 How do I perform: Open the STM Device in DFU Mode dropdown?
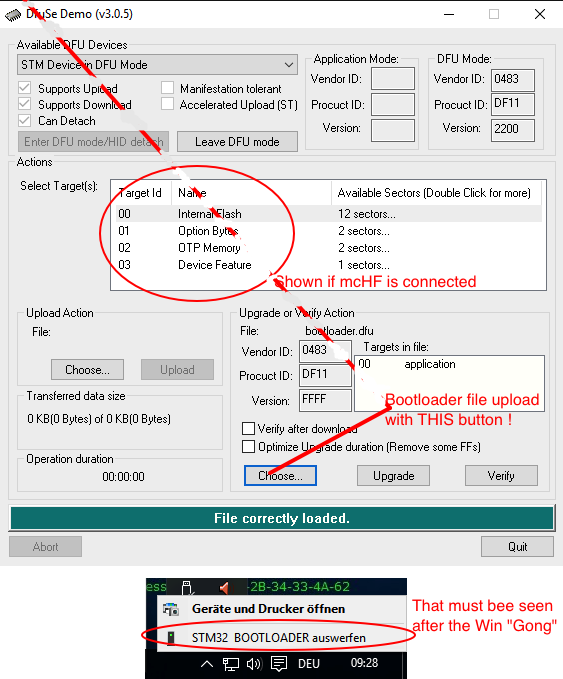click(157, 65)
